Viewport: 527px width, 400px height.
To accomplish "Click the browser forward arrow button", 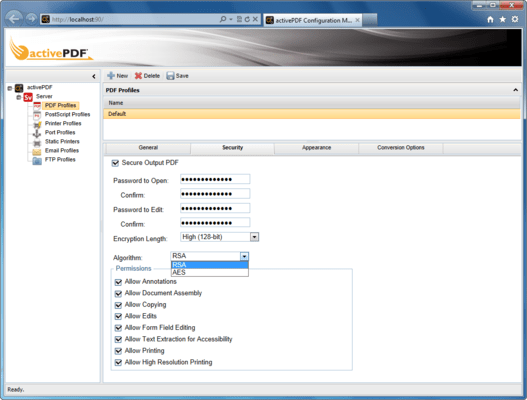I will (x=31, y=19).
